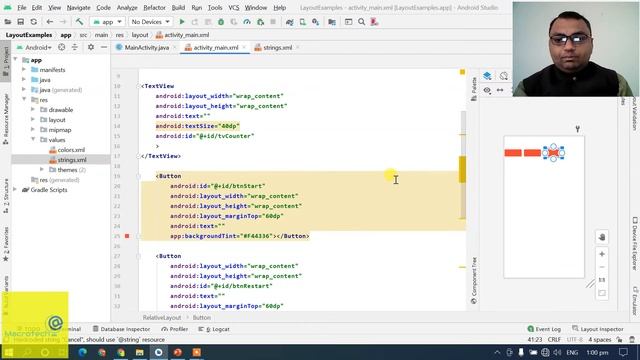The image size is (640, 360).
Task: Click the Debug app bug icon
Action: 221,22
